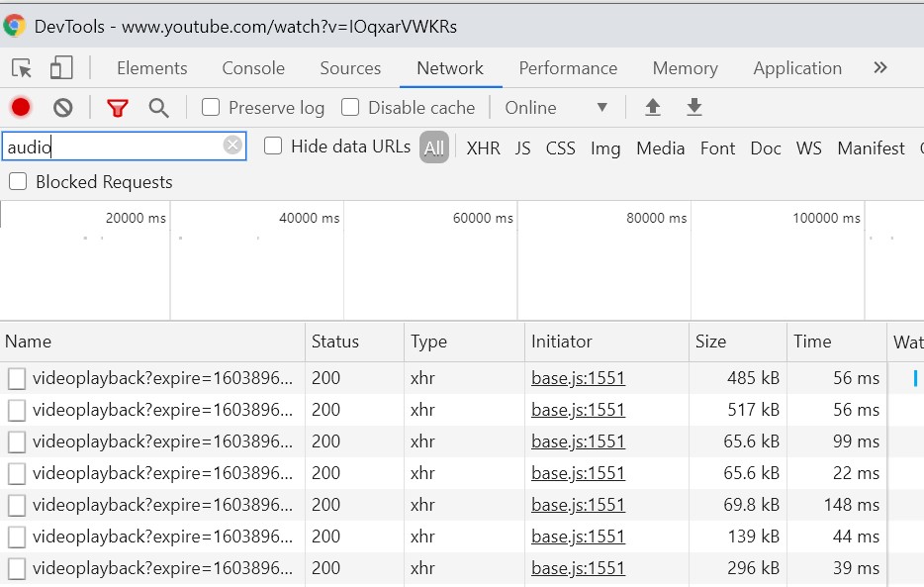Screen dimensions: 924x587
Task: Import HAR file with upload arrow
Action: point(652,107)
